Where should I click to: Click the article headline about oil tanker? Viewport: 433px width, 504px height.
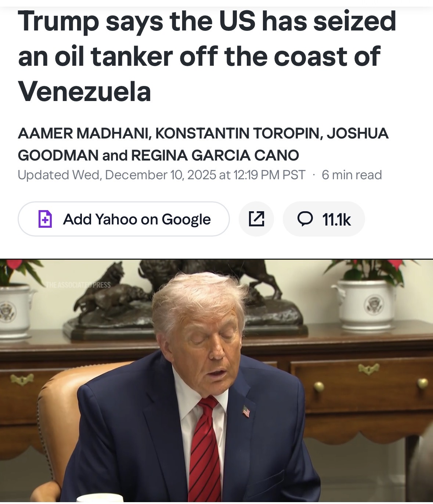click(x=207, y=56)
